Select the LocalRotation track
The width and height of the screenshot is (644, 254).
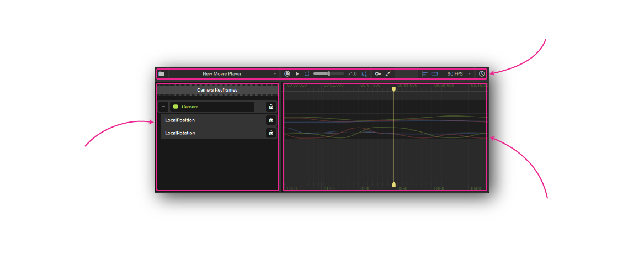click(210, 133)
